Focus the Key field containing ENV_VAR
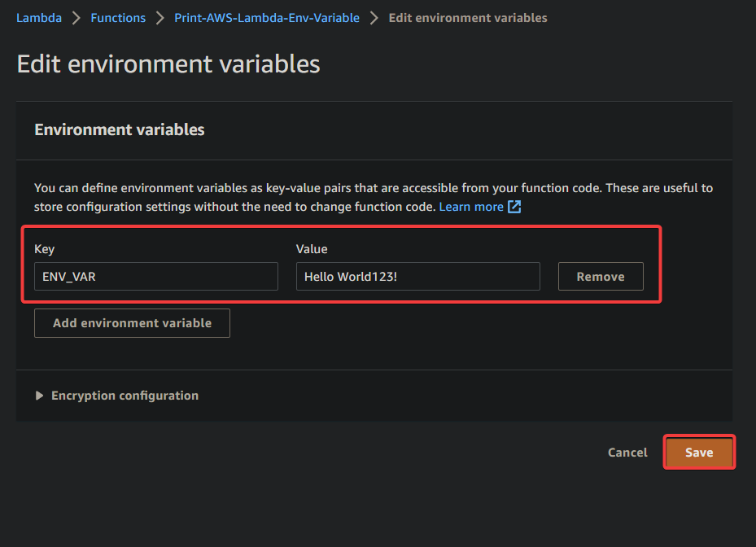This screenshot has height=547, width=756. 156,277
